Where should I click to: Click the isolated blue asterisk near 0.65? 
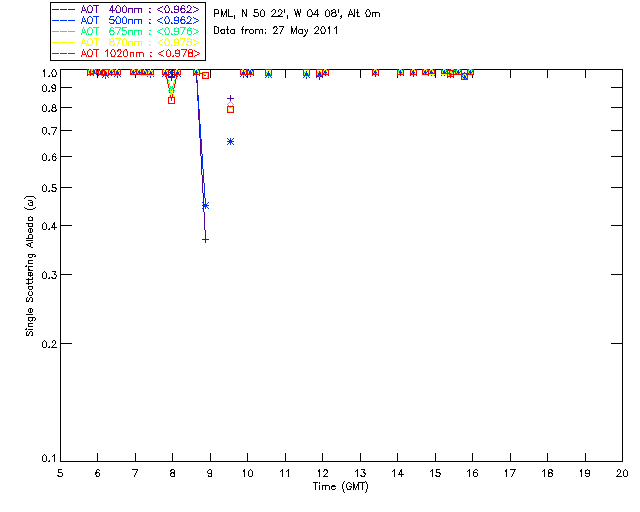coord(230,142)
